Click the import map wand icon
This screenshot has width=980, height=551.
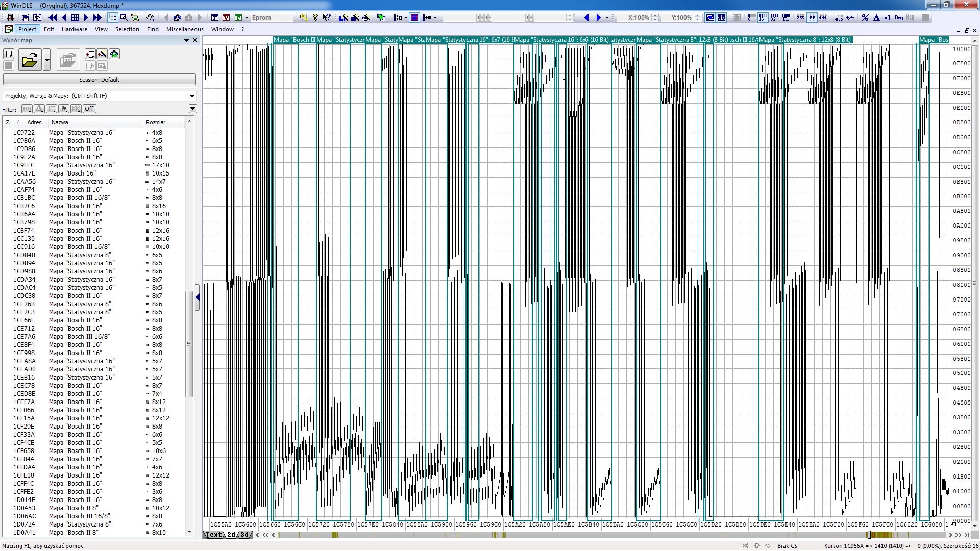[102, 54]
